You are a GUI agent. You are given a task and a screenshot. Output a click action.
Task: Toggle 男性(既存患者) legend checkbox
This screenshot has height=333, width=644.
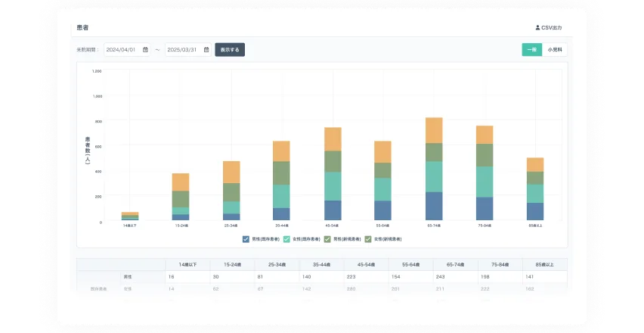246,239
